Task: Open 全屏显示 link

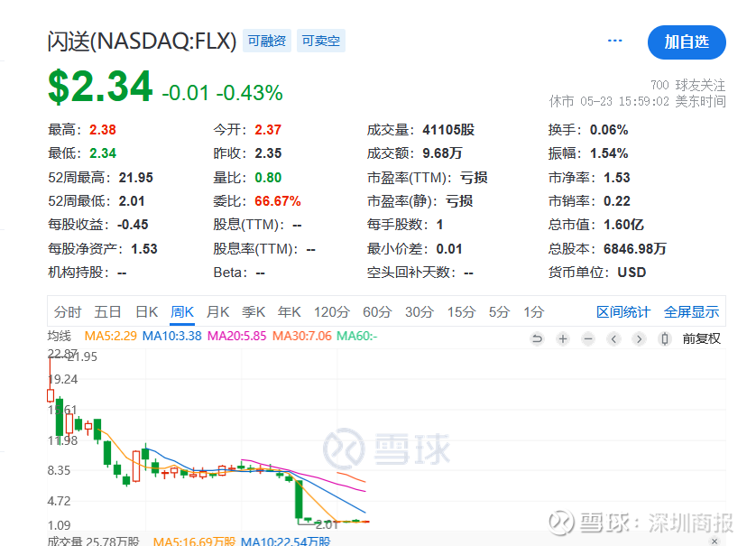Action: (691, 312)
